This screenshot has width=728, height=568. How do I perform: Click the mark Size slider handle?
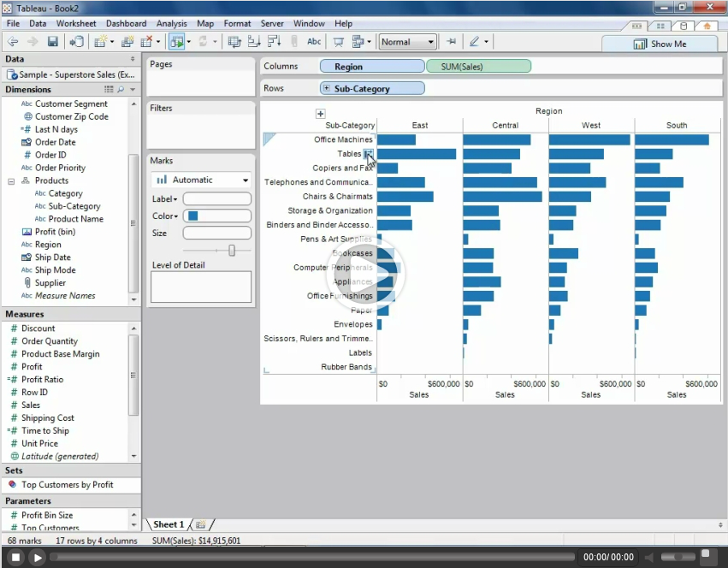click(x=232, y=250)
